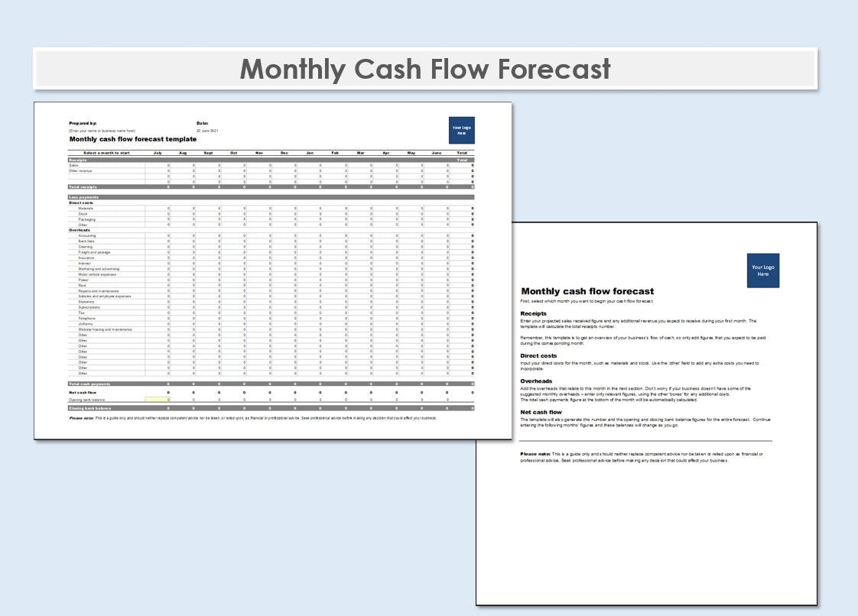Click the Enter your name or business name field

point(101,130)
